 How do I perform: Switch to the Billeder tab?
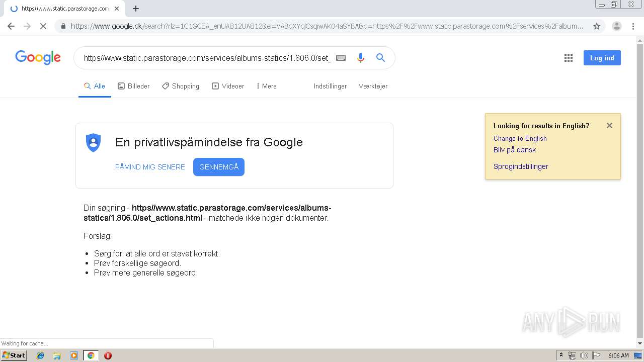[134, 86]
